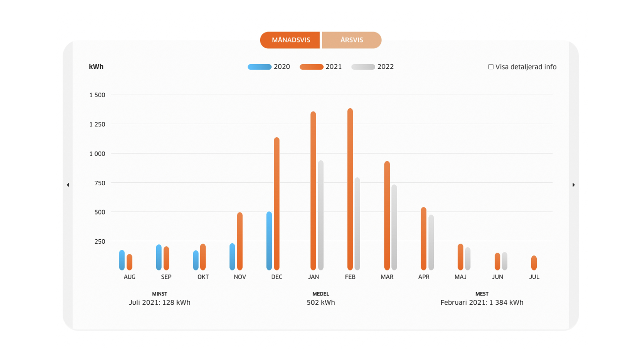This screenshot has width=644, height=362.
Task: Click the right arrow to see later months
Action: pyautogui.click(x=574, y=185)
